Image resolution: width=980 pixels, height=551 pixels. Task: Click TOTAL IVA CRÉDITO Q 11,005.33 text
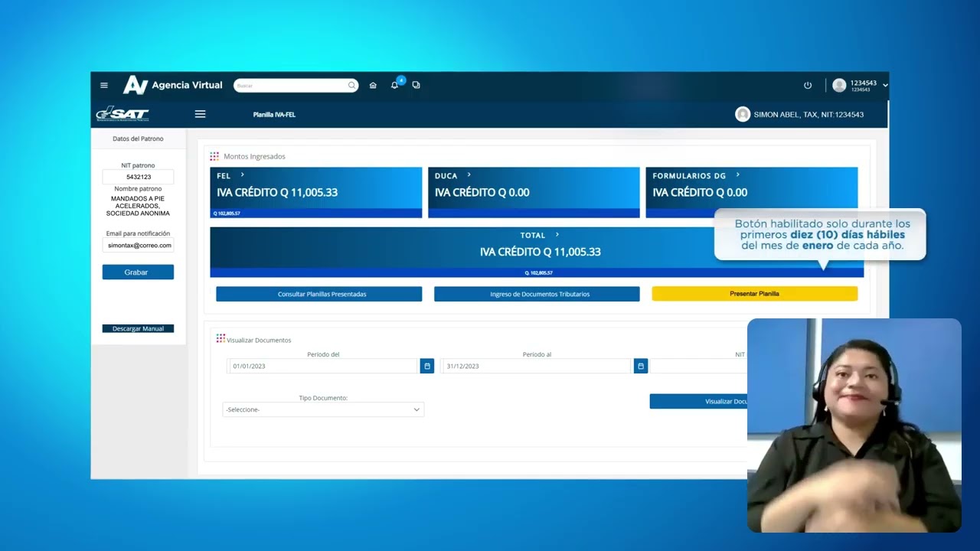(x=541, y=252)
